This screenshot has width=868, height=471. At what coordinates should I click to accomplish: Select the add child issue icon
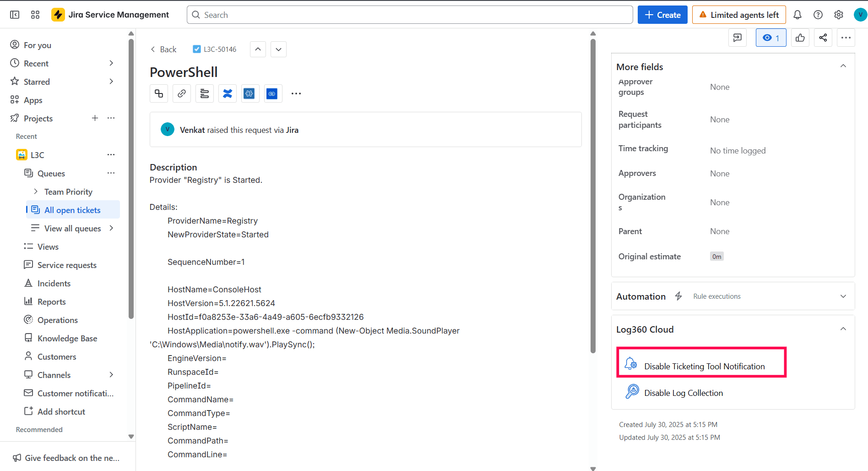158,93
